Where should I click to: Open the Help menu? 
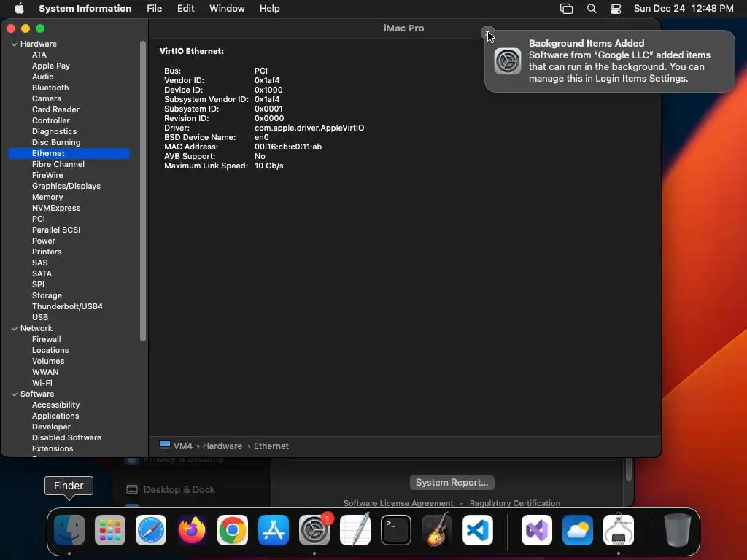270,8
